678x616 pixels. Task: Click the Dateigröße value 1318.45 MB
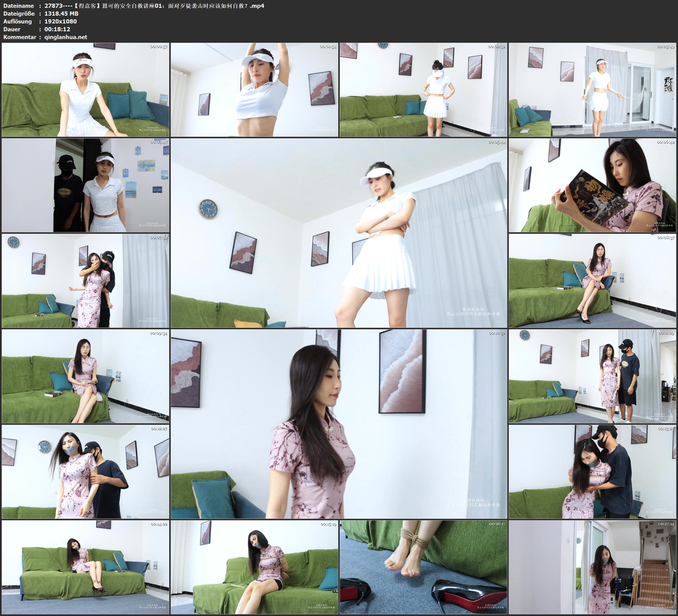pos(61,13)
